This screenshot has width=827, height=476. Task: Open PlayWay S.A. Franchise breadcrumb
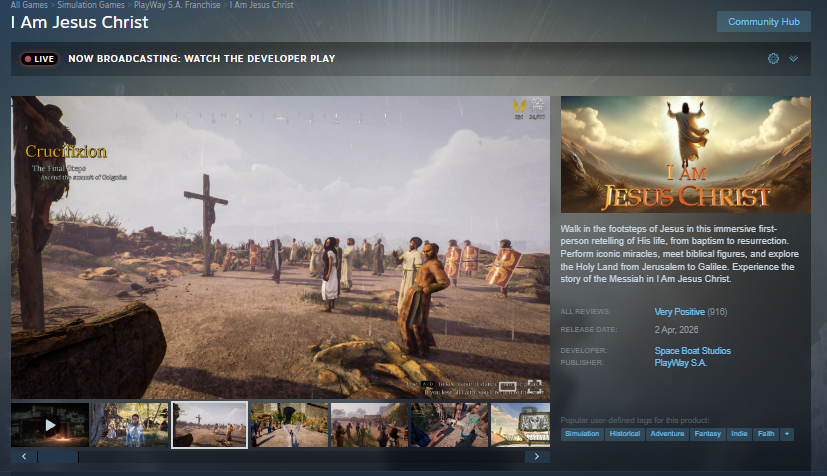(x=177, y=5)
